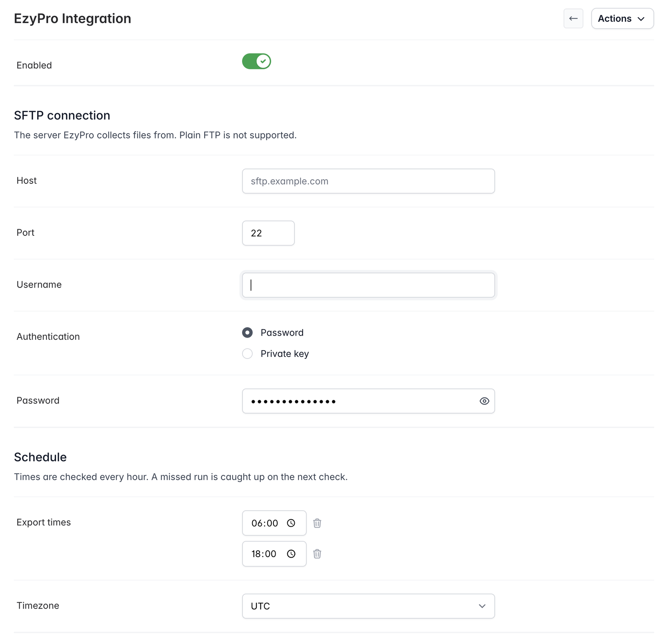Click the EzyPro Integration page title

[73, 18]
